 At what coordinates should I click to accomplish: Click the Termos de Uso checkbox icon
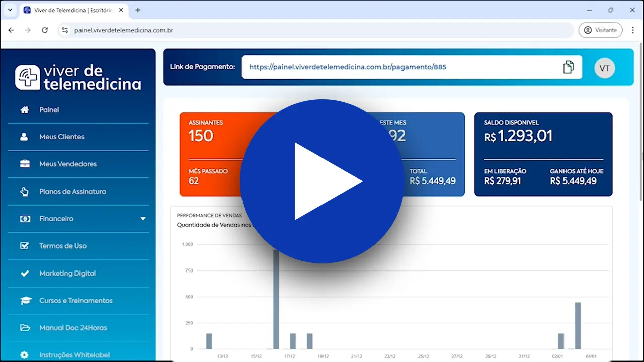pos(24,246)
